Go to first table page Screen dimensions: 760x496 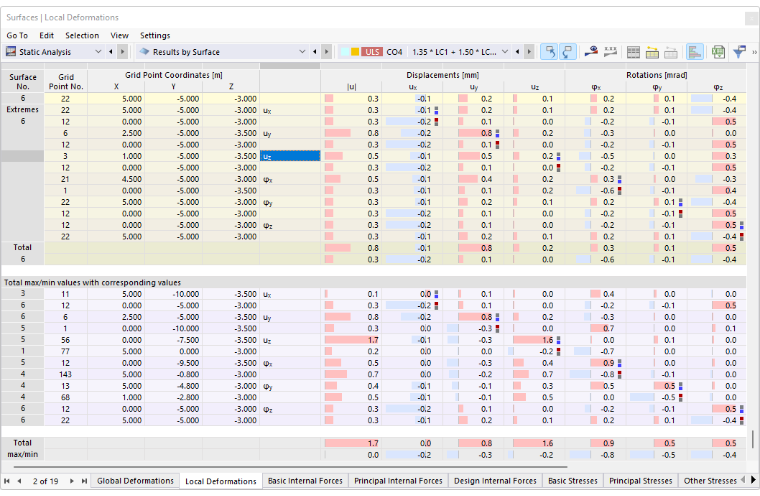(7, 481)
